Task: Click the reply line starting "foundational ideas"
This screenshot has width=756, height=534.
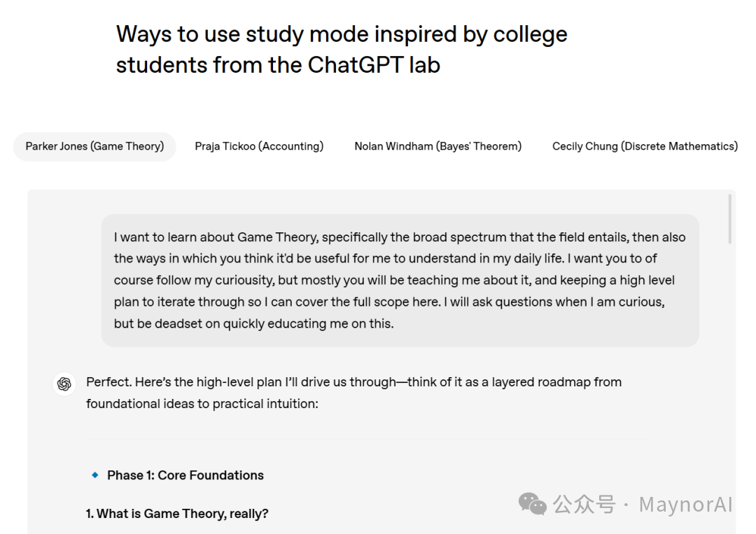Action: (x=202, y=404)
